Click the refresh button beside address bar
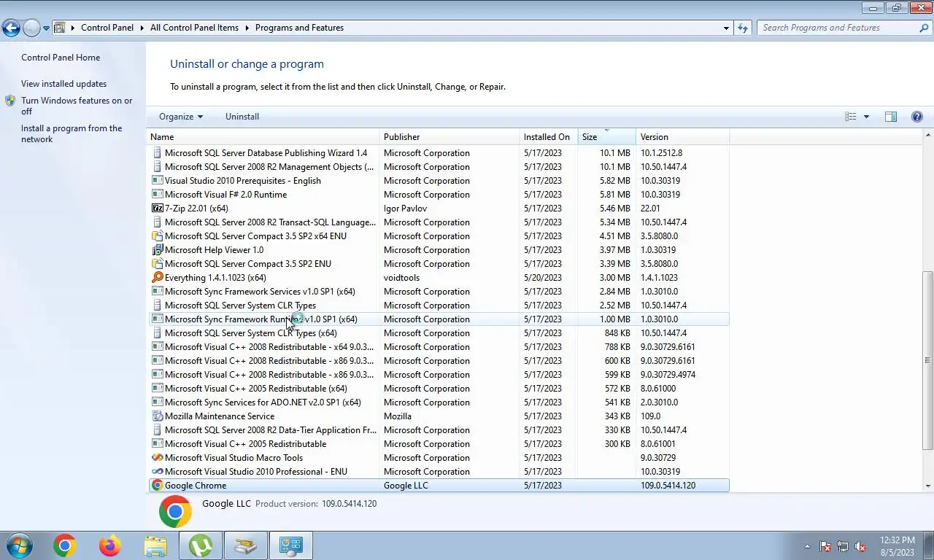Image resolution: width=934 pixels, height=560 pixels. tap(743, 28)
